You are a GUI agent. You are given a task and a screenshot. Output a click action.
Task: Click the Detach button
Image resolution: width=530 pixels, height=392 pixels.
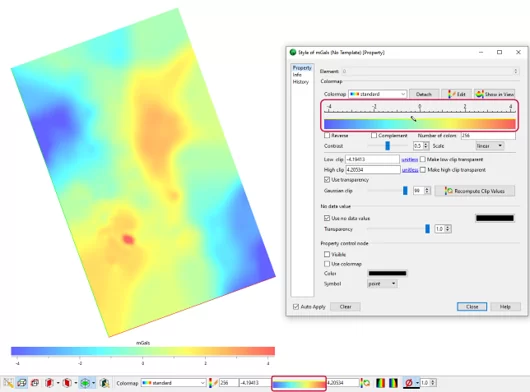click(x=424, y=94)
